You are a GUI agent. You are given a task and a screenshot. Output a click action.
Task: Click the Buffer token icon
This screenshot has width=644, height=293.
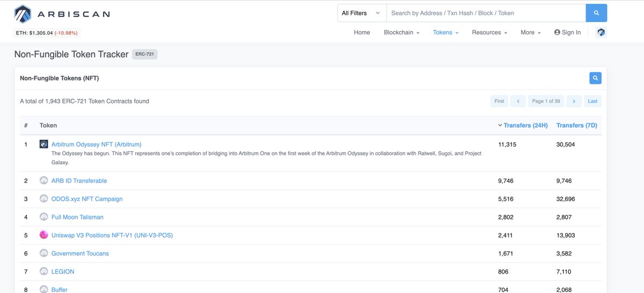coord(44,289)
